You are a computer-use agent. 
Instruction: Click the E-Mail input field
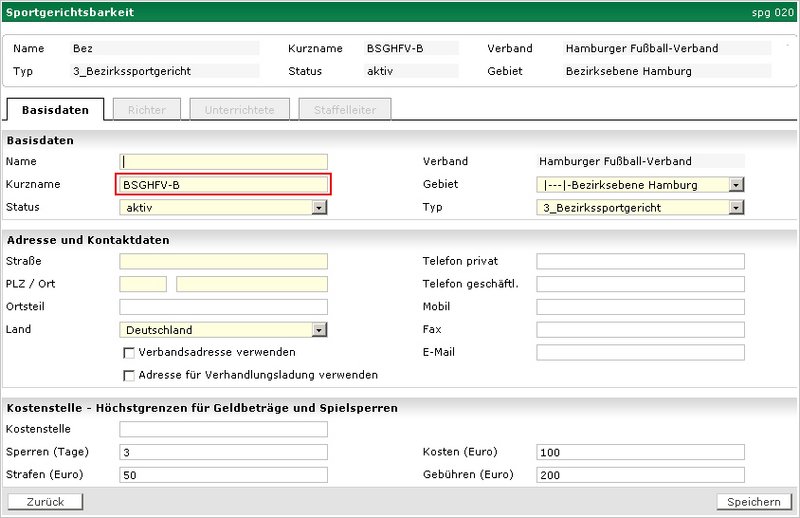tap(640, 353)
